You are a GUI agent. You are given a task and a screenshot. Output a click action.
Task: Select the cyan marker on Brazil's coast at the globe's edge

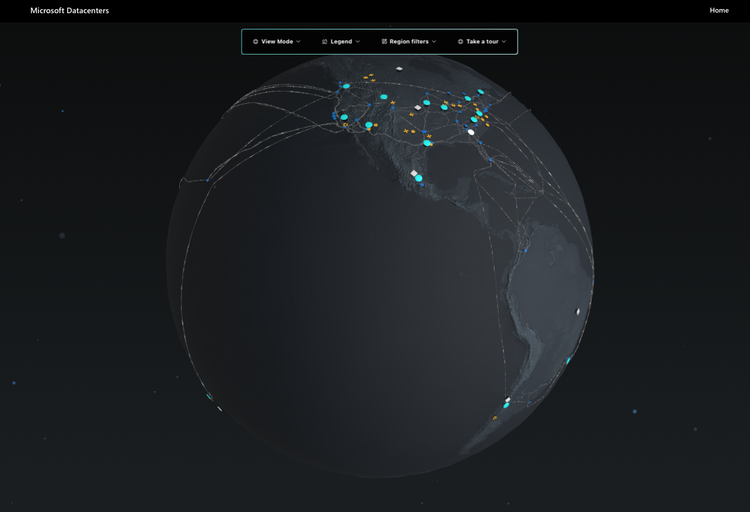click(x=568, y=360)
